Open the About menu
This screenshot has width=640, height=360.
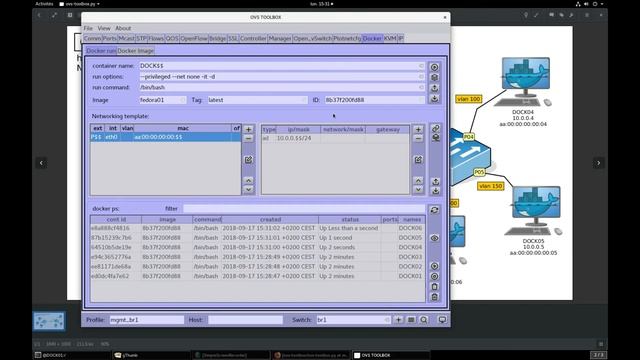pyautogui.click(x=123, y=28)
